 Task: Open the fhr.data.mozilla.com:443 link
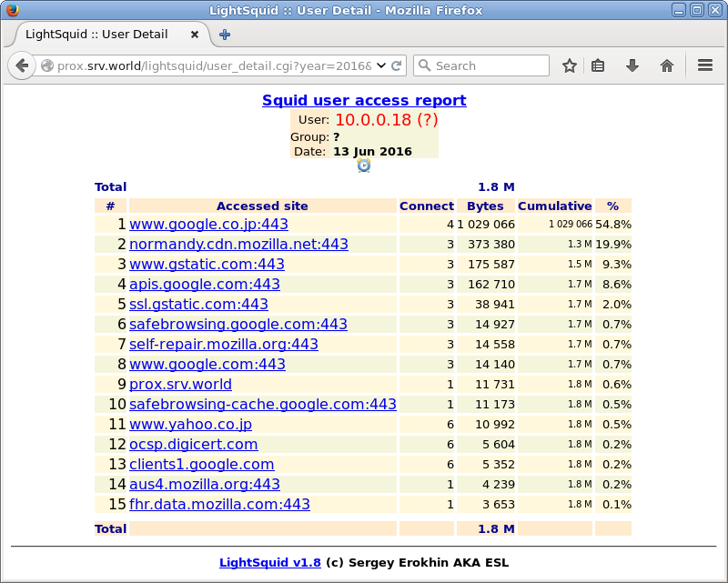(219, 504)
